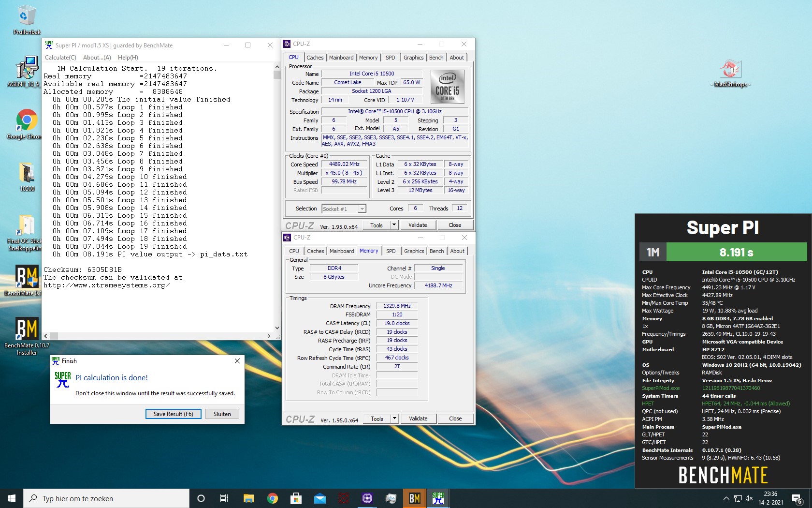
Task: Click the upper CPU-Z window title icon
Action: pyautogui.click(x=287, y=44)
